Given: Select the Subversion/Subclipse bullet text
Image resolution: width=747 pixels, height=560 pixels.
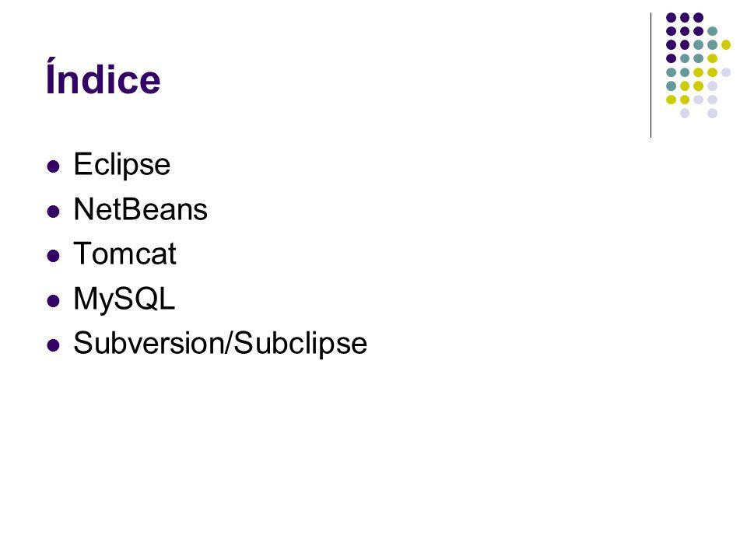Looking at the screenshot, I should (x=220, y=343).
